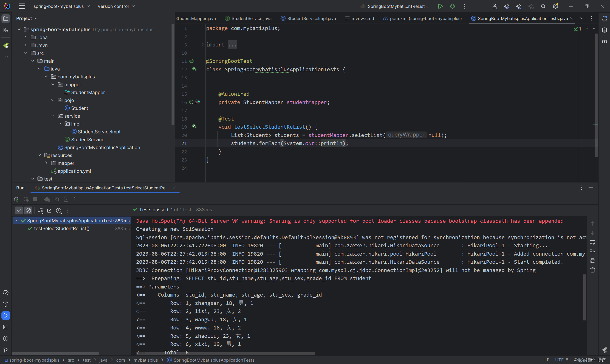Open Search Everywhere magnifier
The image size is (610, 364).
[543, 6]
